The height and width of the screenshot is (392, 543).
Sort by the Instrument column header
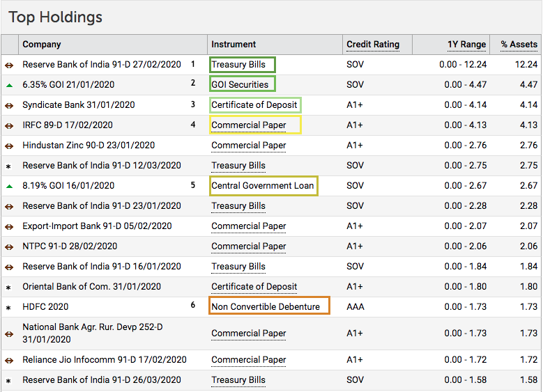(x=234, y=45)
